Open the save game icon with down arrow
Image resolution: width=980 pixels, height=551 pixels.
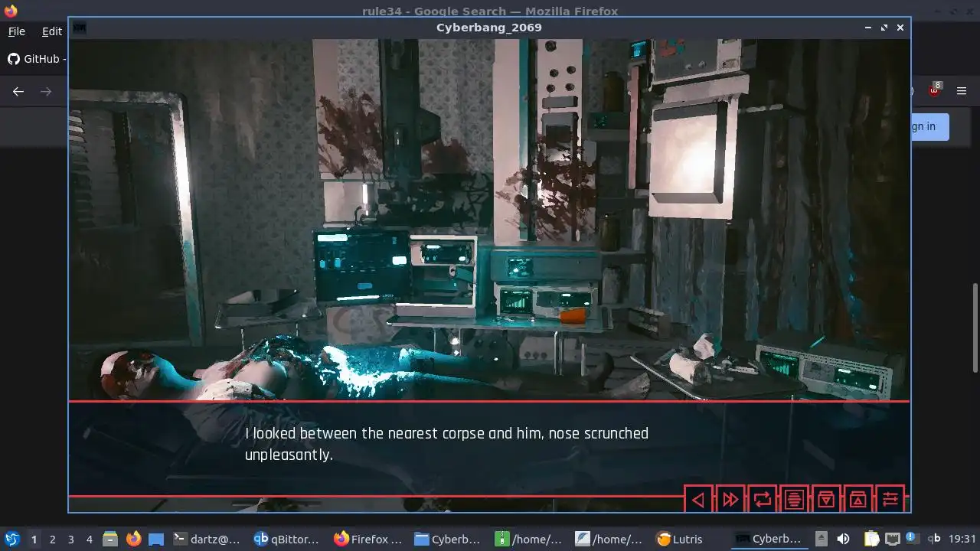826,500
